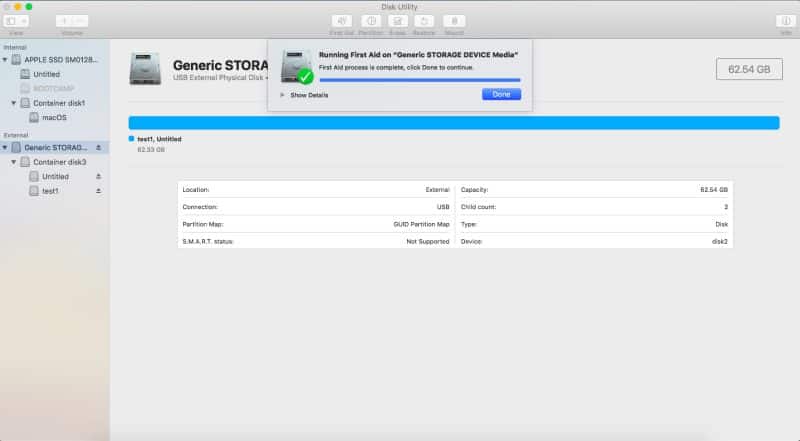
Task: Click the 62.54 GB capacity box
Action: click(749, 69)
